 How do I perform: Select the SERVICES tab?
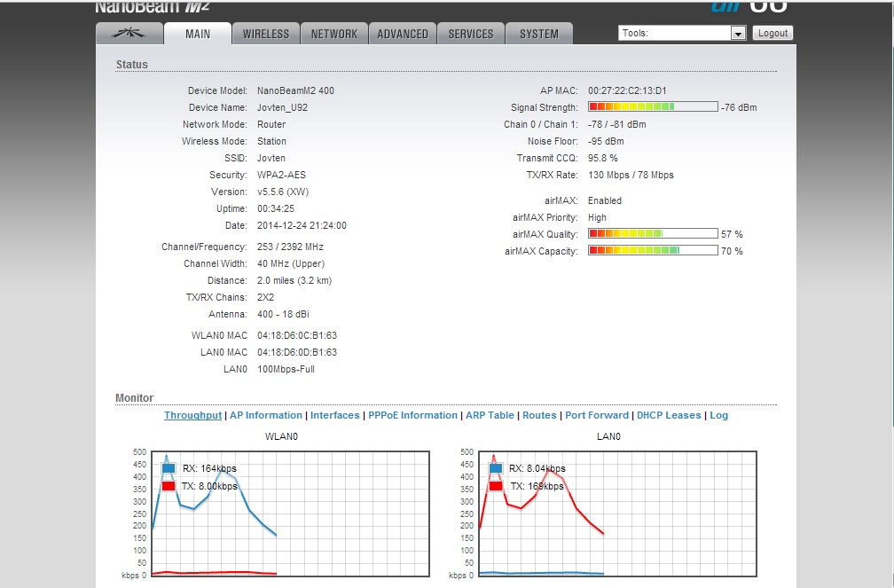point(471,34)
